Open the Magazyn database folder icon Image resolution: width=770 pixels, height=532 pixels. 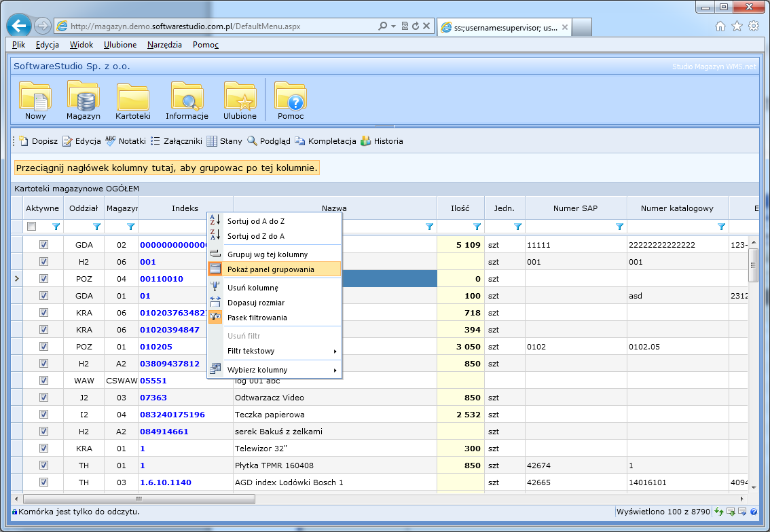(x=84, y=100)
